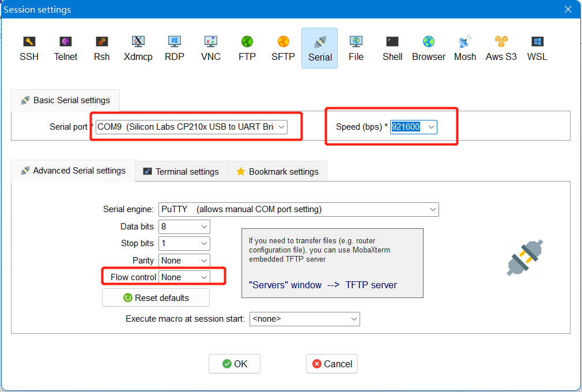Viewport: 582px width, 392px height.
Task: Close the Session settings dialog
Action: (568, 9)
